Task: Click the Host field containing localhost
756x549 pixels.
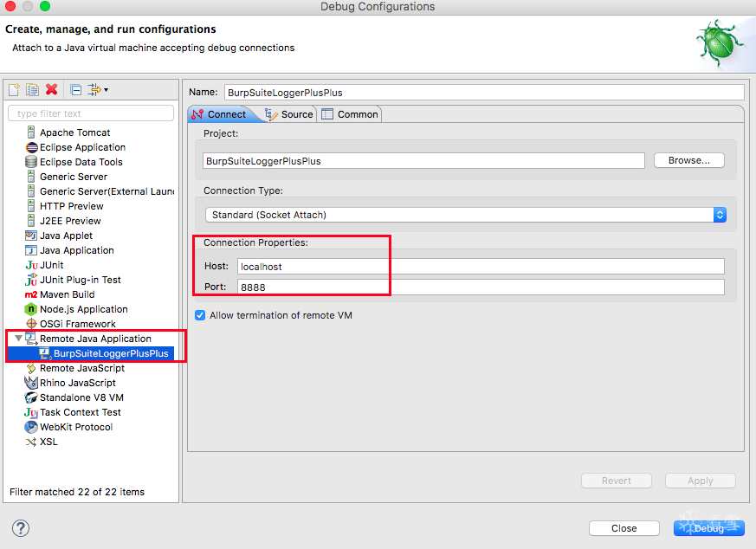Action: point(481,267)
